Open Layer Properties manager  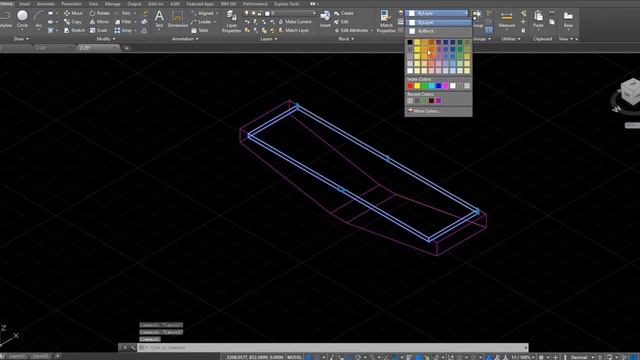(x=231, y=21)
